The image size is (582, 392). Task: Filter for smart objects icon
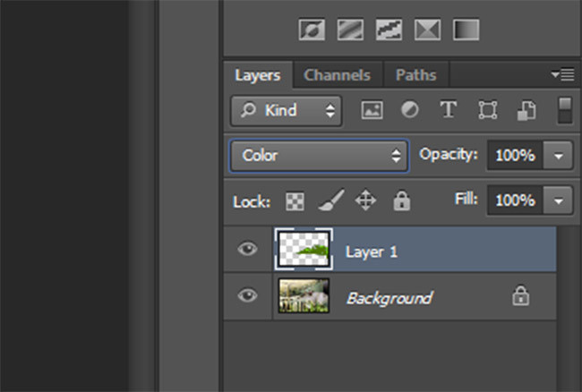tap(526, 110)
